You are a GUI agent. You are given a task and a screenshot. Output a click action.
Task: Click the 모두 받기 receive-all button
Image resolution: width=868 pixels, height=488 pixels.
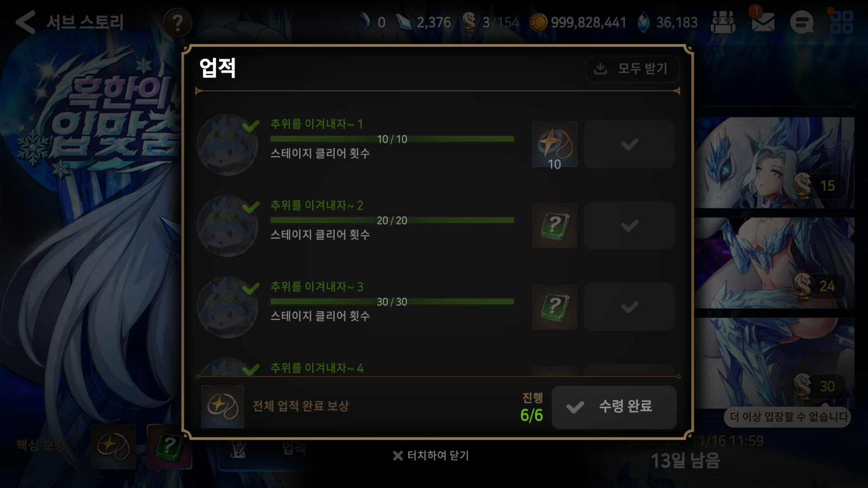(632, 69)
